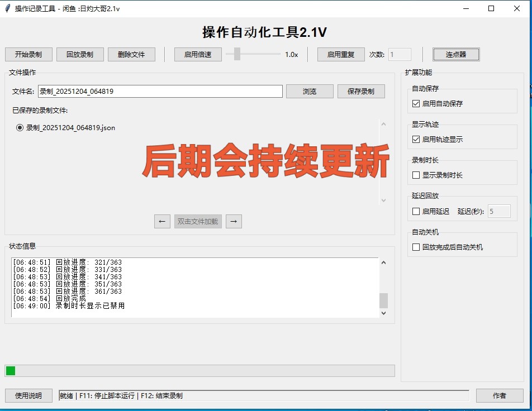This screenshot has width=532, height=411.
Task: Open 使用说明 usage instructions
Action: 28,395
